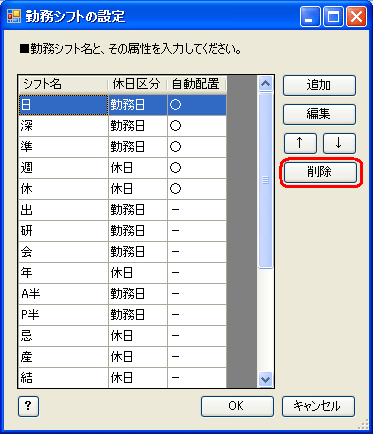373x434 pixels.
Task: Select the A半 shift row
Action: click(123, 294)
